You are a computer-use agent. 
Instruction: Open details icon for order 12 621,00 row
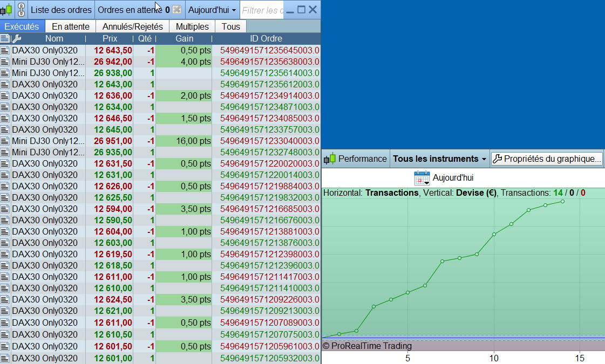click(5, 311)
